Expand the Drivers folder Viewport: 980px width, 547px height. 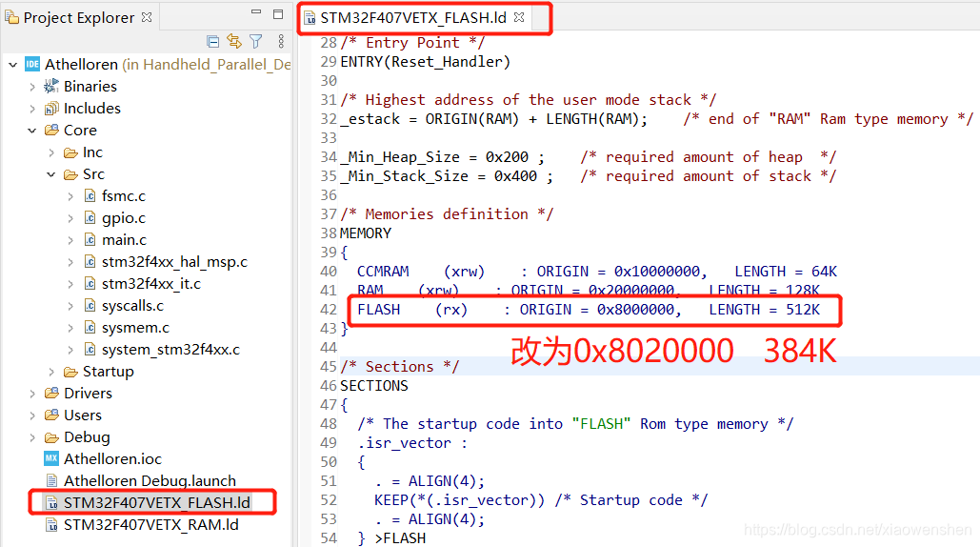click(x=31, y=394)
